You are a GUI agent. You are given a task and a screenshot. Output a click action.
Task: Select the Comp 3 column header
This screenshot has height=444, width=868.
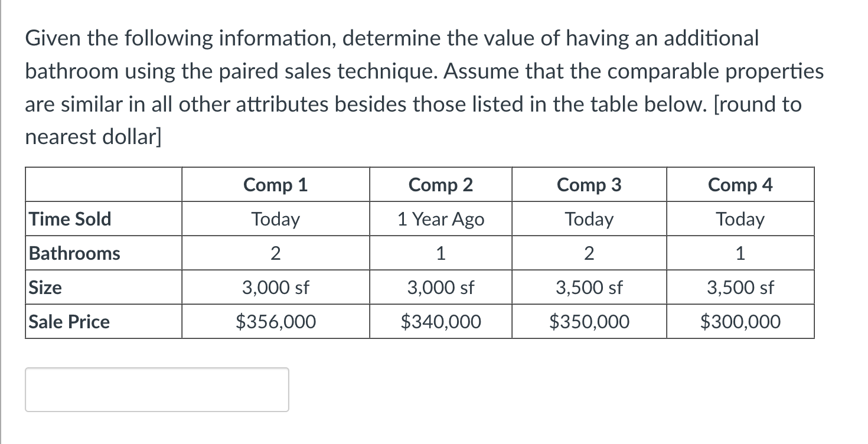(x=589, y=184)
